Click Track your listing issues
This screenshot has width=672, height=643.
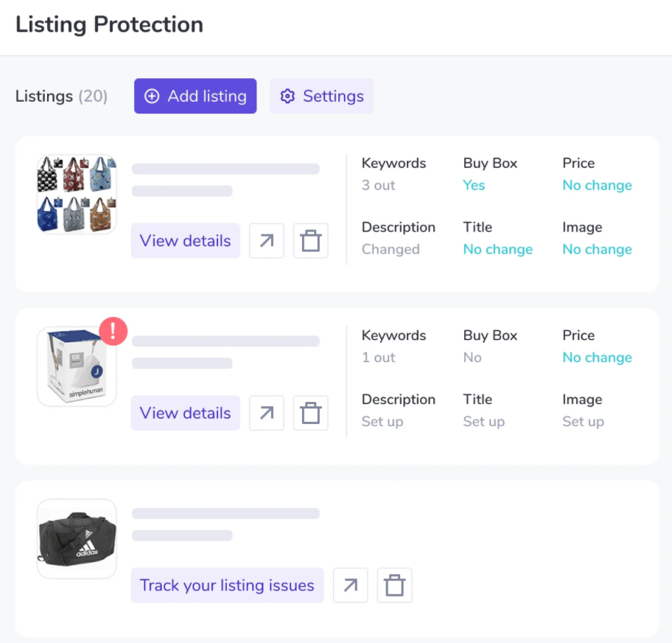click(227, 585)
